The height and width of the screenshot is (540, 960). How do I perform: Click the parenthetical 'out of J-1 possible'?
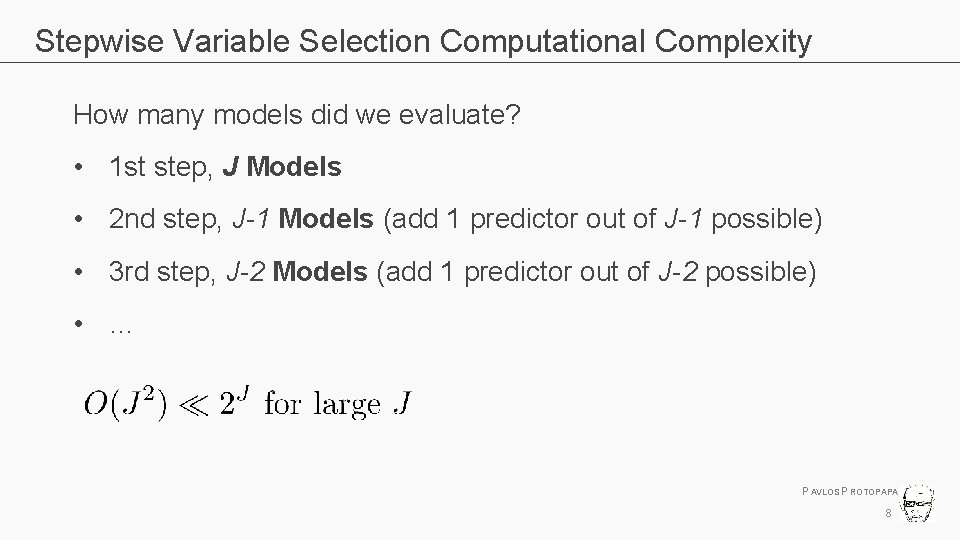tap(701, 219)
